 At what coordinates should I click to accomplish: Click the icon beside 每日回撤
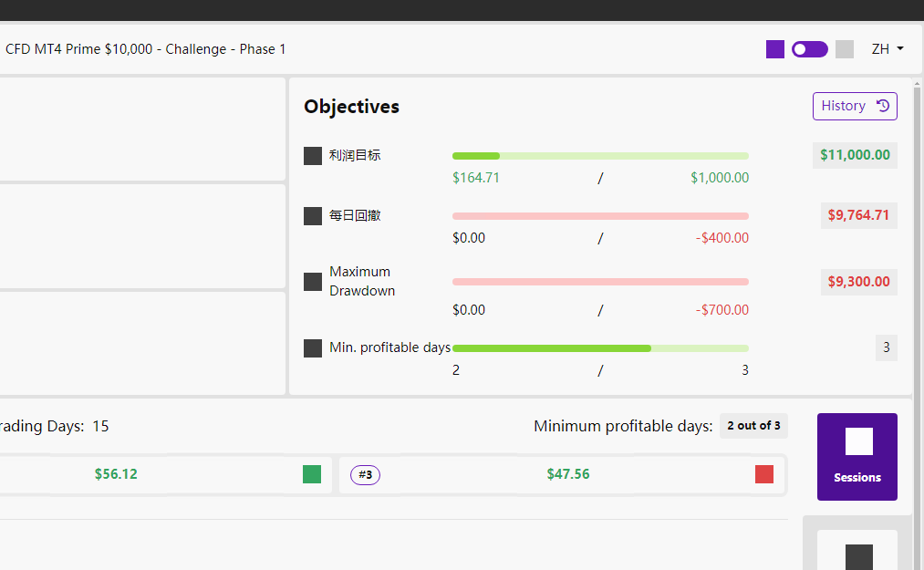tap(313, 216)
